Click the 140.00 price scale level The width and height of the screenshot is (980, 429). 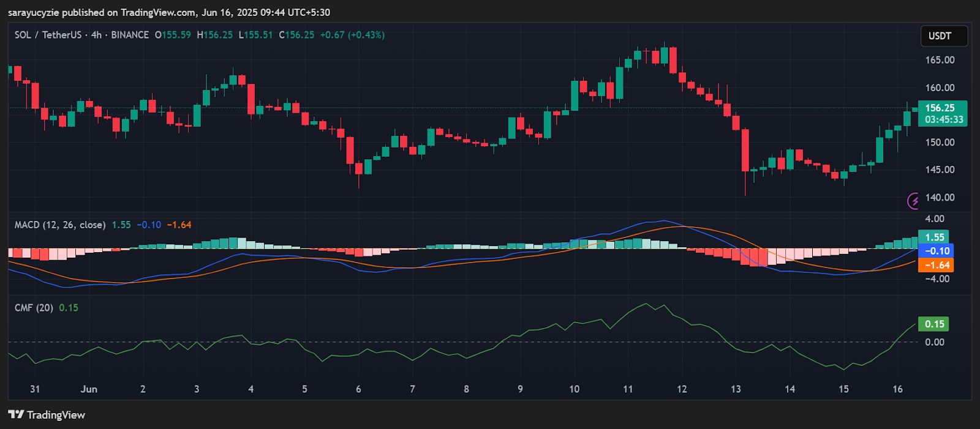tap(940, 197)
